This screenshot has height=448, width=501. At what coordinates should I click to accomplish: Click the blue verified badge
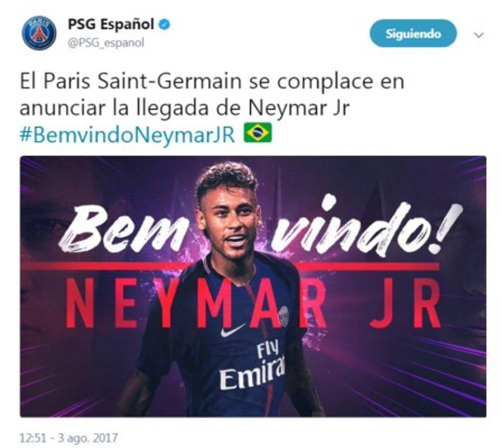164,24
